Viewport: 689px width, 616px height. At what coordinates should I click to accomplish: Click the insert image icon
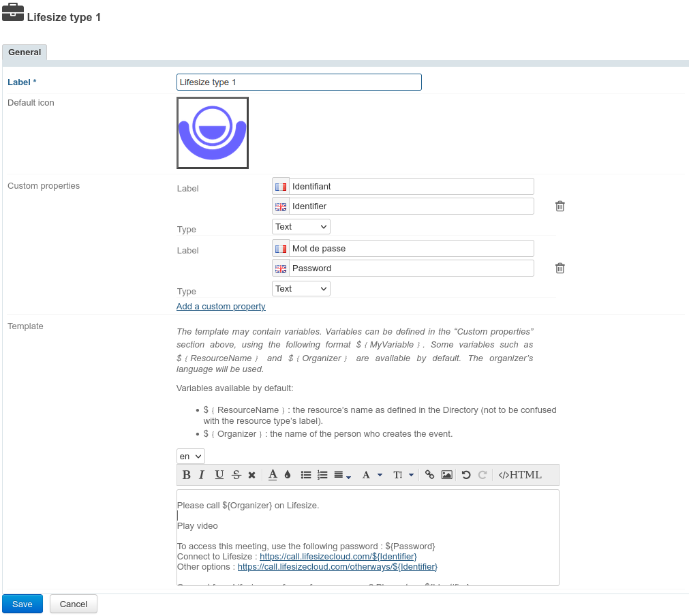click(446, 475)
